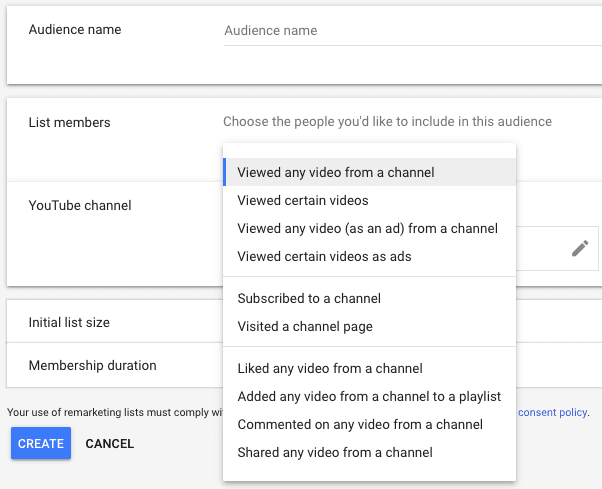Choose 'Viewed certain videos' option
Viewport: 602px width, 489px height.
pyautogui.click(x=303, y=200)
